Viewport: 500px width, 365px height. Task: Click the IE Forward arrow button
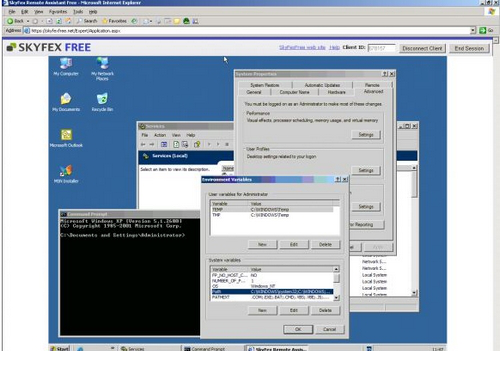pos(35,21)
